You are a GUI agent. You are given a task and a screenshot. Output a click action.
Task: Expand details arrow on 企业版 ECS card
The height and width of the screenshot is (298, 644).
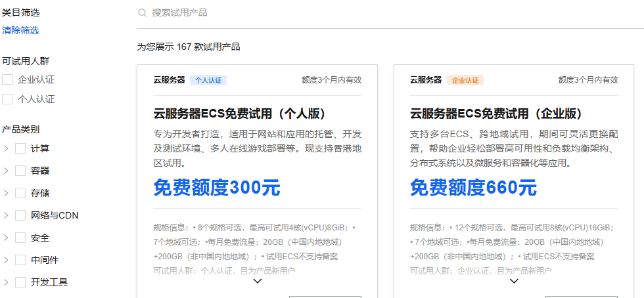point(514,281)
